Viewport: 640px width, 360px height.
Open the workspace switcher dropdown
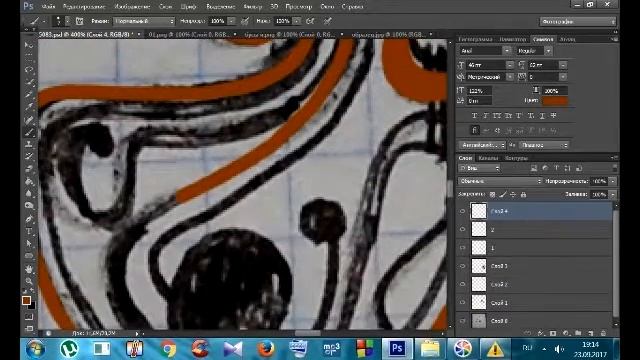coord(578,22)
